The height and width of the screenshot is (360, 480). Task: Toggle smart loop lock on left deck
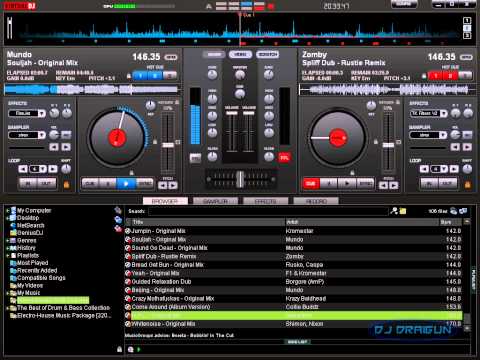(x=66, y=184)
